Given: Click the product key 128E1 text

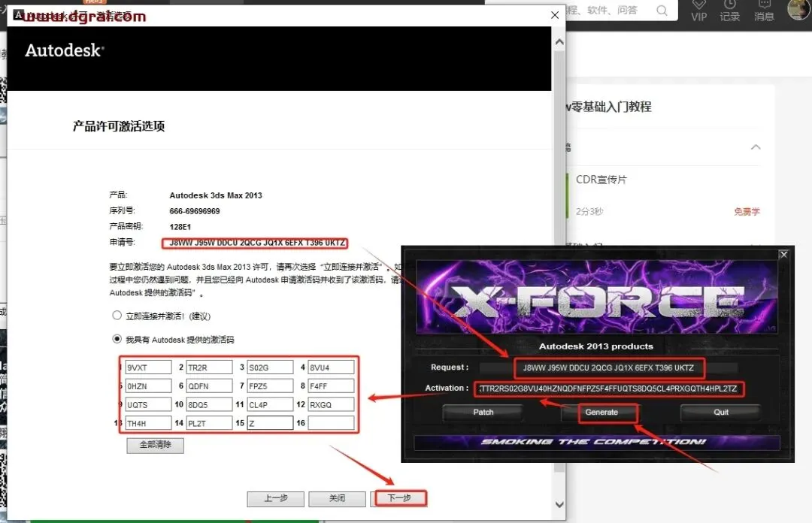Looking at the screenshot, I should pos(180,227).
